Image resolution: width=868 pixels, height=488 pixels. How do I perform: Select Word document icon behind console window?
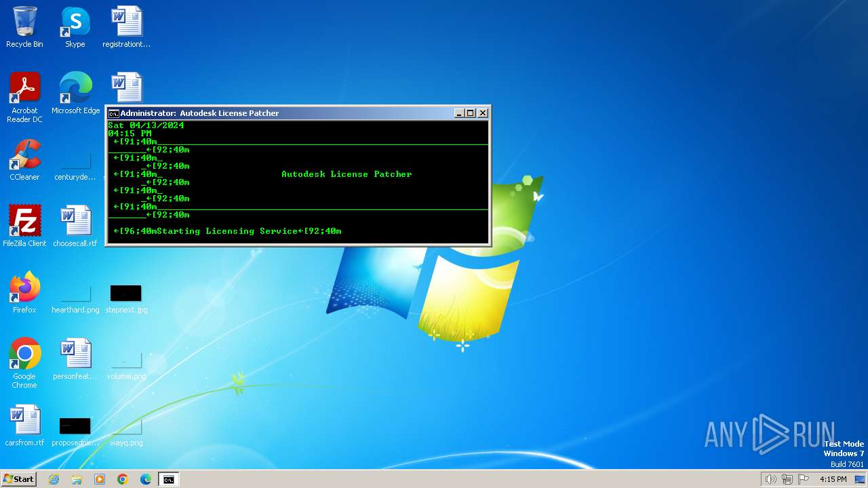(127, 87)
